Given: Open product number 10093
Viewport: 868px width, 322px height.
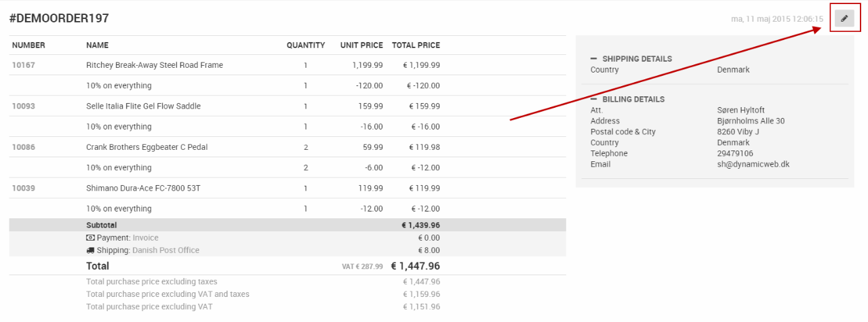Looking at the screenshot, I should (x=23, y=106).
